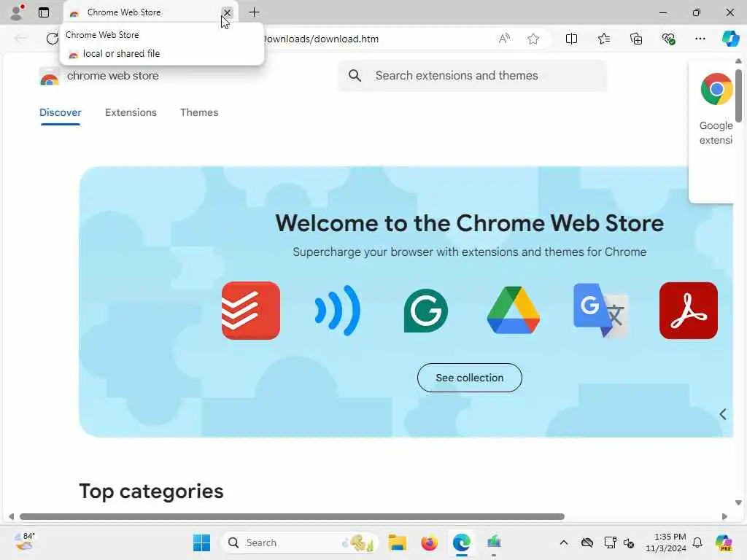Click the blue sound waves extension icon
Image resolution: width=747 pixels, height=560 pixels.
click(338, 311)
